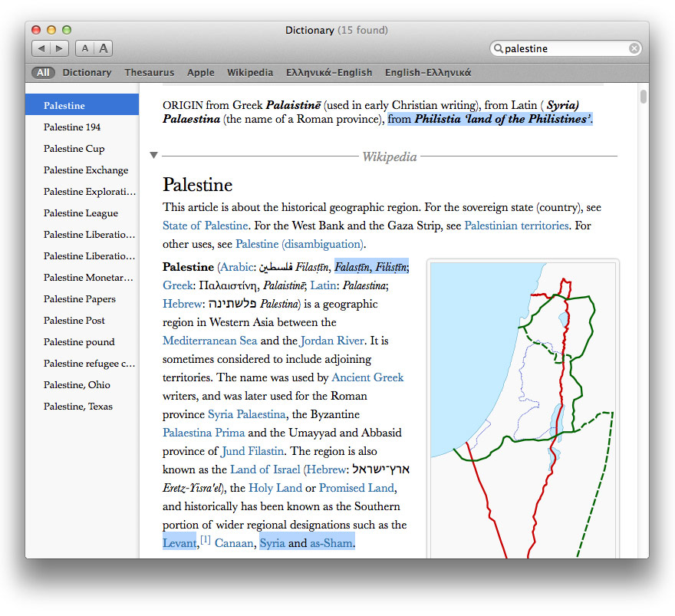Open the Mediterranean Sea link

209,341
